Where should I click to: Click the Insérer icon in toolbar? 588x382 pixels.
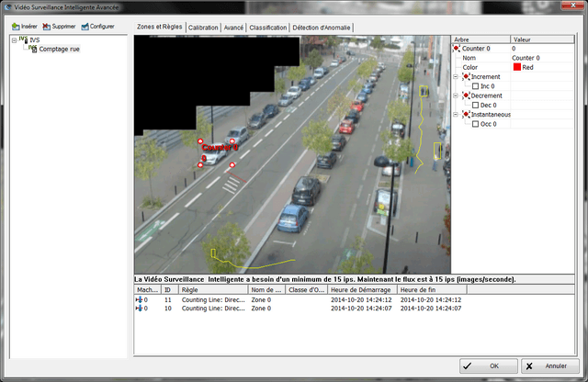[16, 27]
